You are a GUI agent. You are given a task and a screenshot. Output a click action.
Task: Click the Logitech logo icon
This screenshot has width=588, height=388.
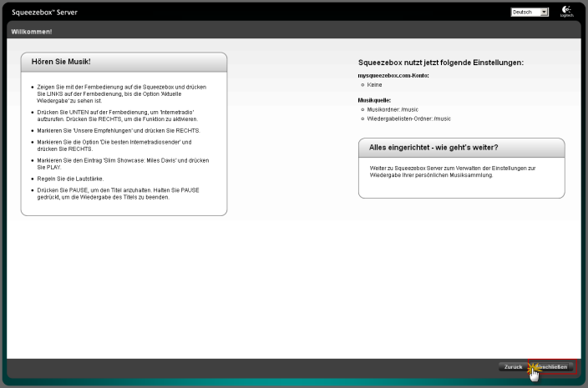pos(568,12)
